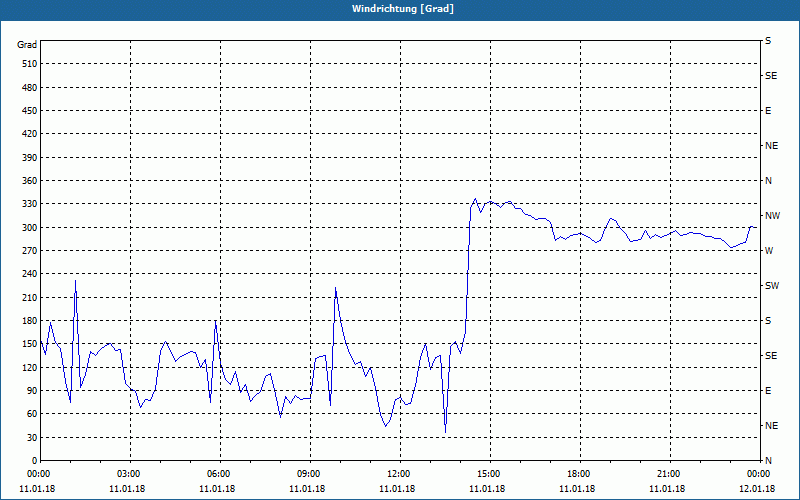This screenshot has height=500, width=800.
Task: Select the 420 y-axis value
Action: 30,134
